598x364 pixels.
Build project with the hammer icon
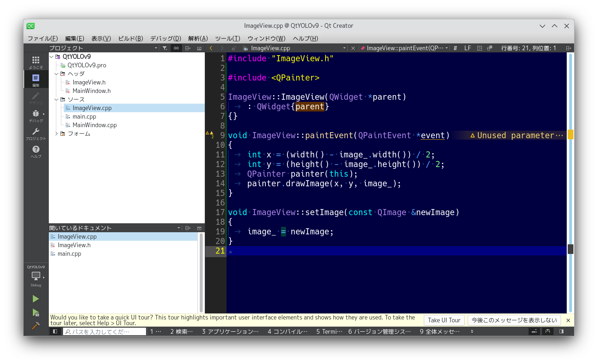coord(36,326)
